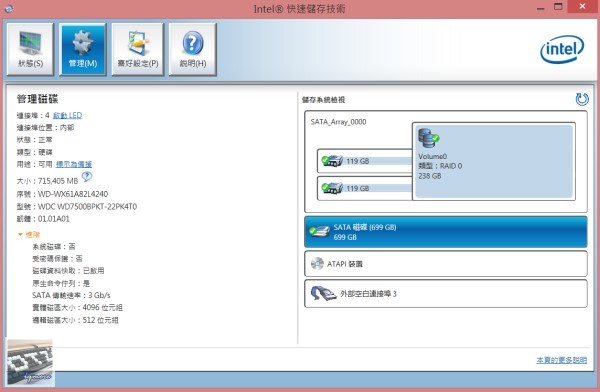Click the refresh storage view icon
The image size is (600, 392).
[x=582, y=99]
